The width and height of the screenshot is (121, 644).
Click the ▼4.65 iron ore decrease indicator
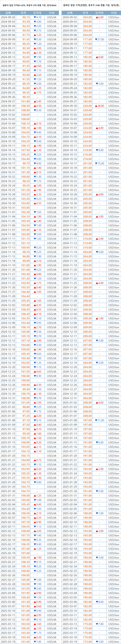coord(38,163)
